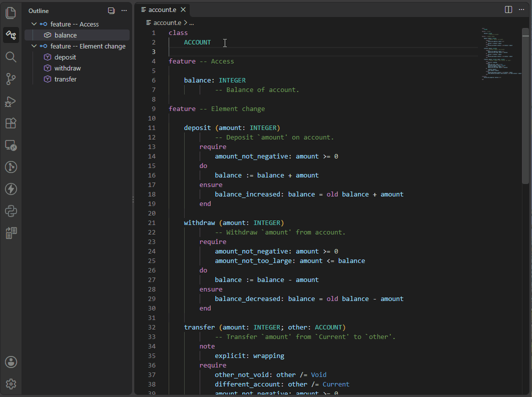Click 'amount_not_too_large' in the editor code
Image resolution: width=532 pixels, height=397 pixels.
[x=253, y=260]
